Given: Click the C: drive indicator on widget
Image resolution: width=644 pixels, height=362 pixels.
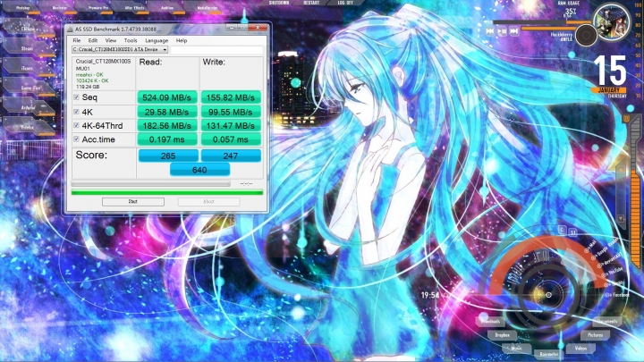Looking at the screenshot, I should 563,230.
